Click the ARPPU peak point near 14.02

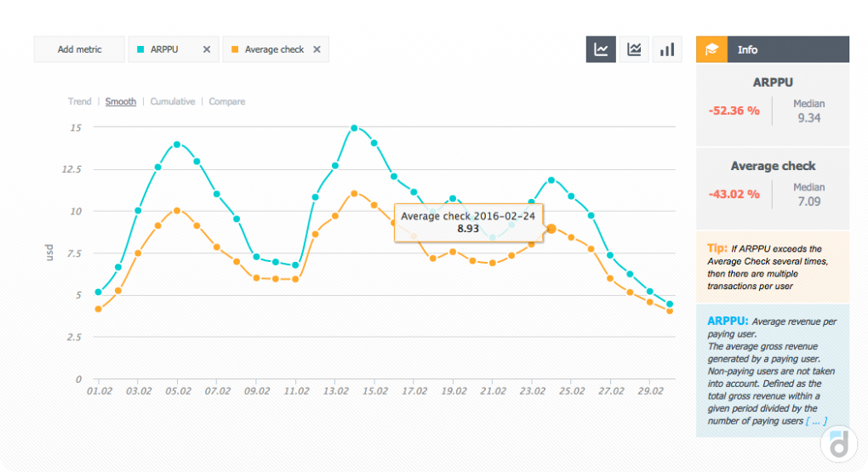click(355, 128)
